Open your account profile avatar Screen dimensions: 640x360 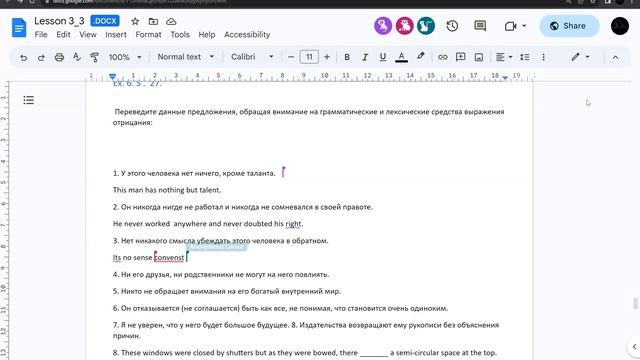click(620, 26)
